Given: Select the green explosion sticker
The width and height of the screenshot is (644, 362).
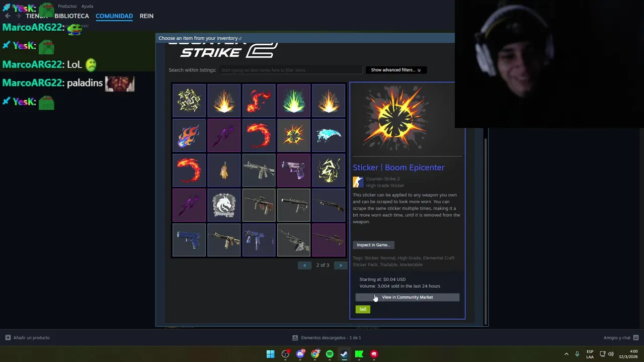Looking at the screenshot, I should click(294, 100).
